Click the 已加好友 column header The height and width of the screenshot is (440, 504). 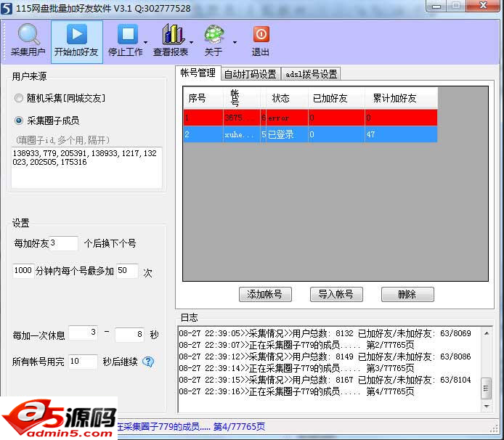(336, 98)
